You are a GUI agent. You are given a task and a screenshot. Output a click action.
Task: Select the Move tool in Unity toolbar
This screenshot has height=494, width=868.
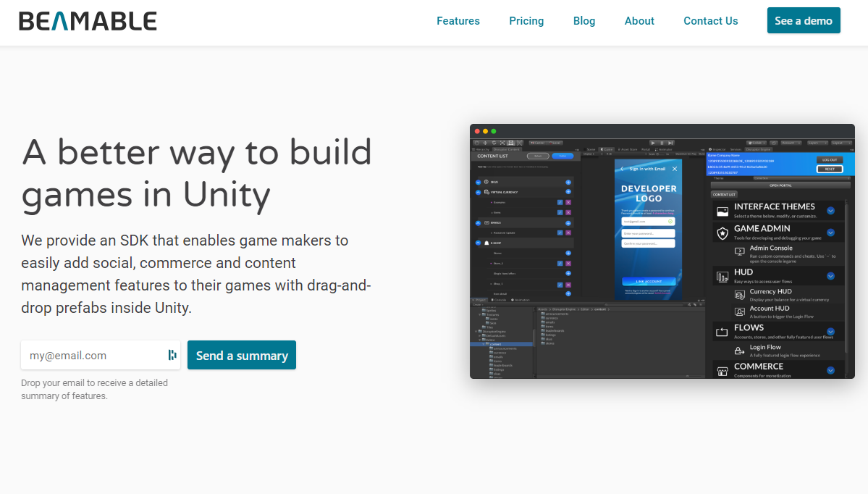click(486, 143)
